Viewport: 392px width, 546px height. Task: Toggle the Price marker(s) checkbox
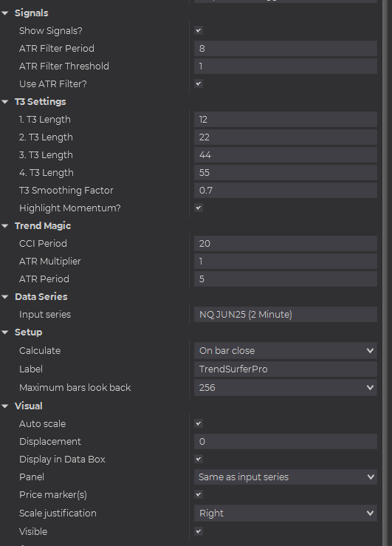[199, 495]
